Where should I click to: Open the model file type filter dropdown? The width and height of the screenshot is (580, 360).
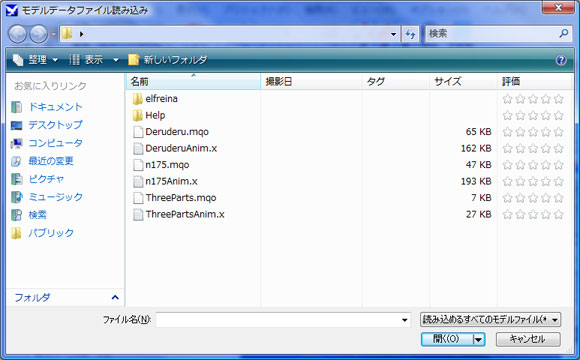(490, 320)
